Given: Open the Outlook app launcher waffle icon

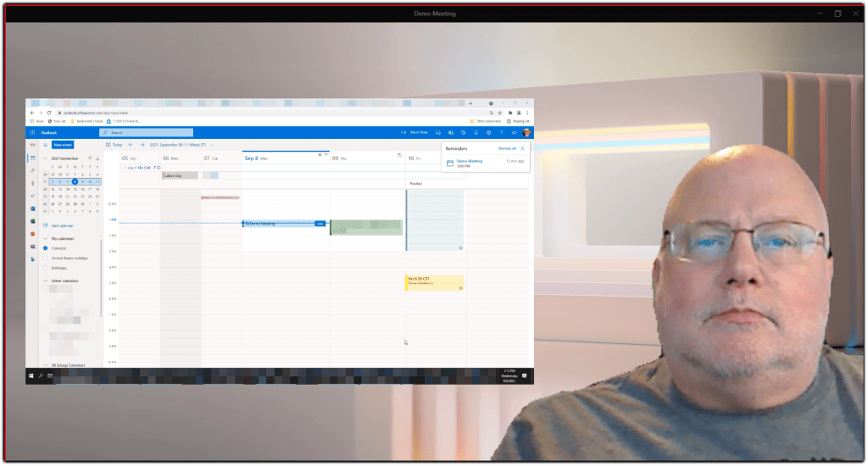Looking at the screenshot, I should tap(32, 133).
